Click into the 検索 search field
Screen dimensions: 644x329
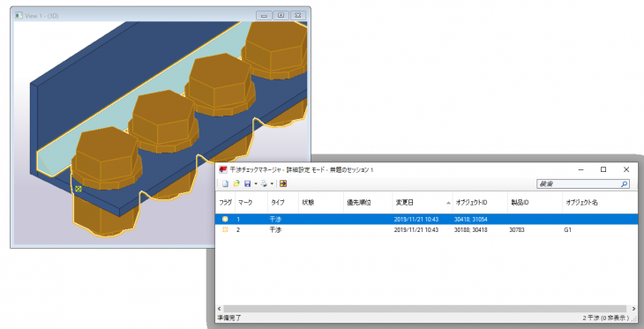[x=579, y=184]
